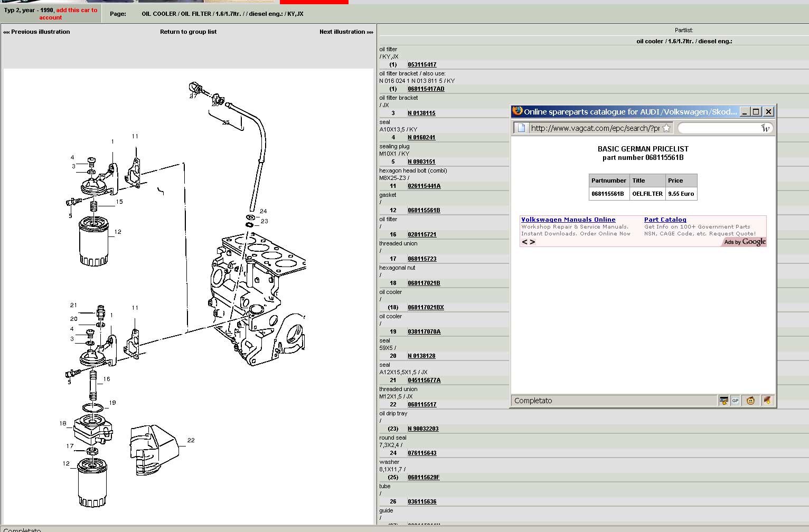Screen dimensions: 809x532
Task: Click the 'hexagonal nut' description text
Action: [397, 268]
